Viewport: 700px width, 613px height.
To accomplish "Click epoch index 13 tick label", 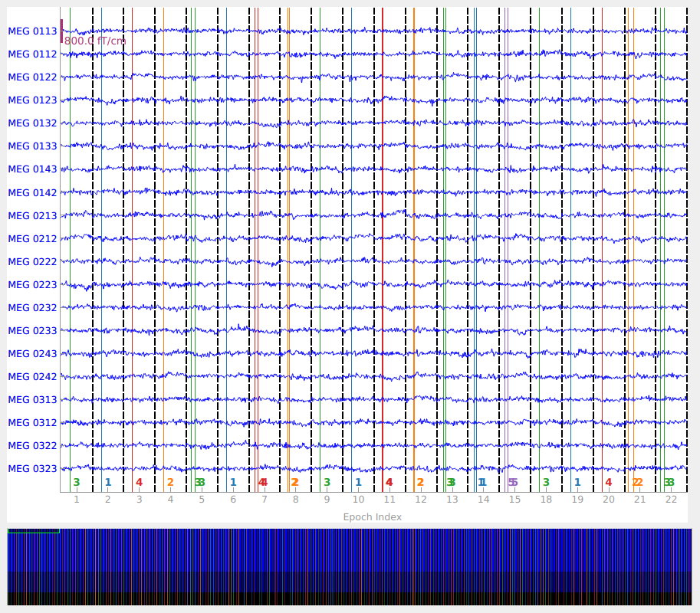I will coord(452,500).
